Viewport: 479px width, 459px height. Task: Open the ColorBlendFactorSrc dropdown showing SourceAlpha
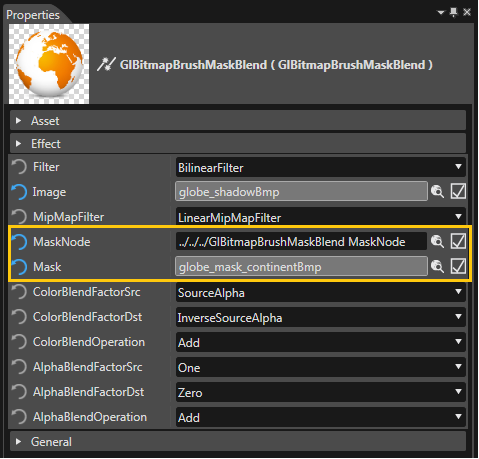pos(321,292)
